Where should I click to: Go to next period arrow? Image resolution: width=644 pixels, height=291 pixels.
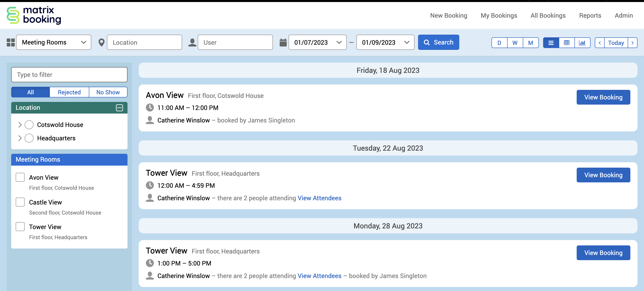(x=632, y=43)
